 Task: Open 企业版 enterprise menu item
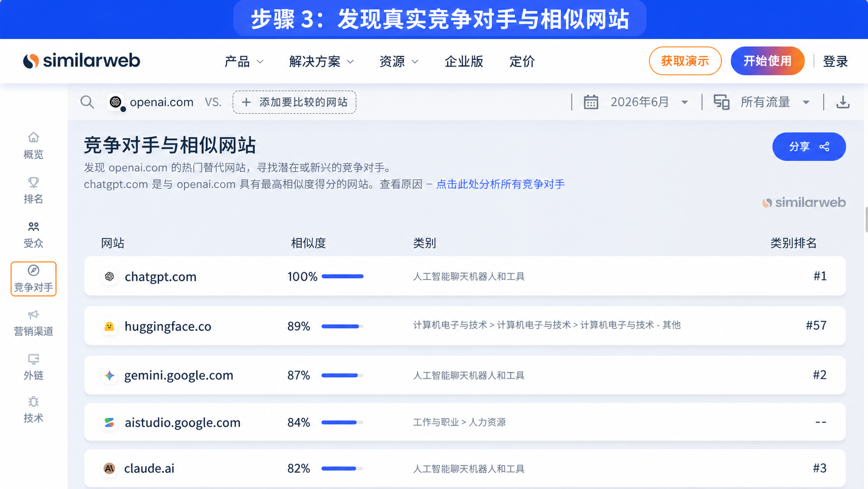[x=464, y=61]
